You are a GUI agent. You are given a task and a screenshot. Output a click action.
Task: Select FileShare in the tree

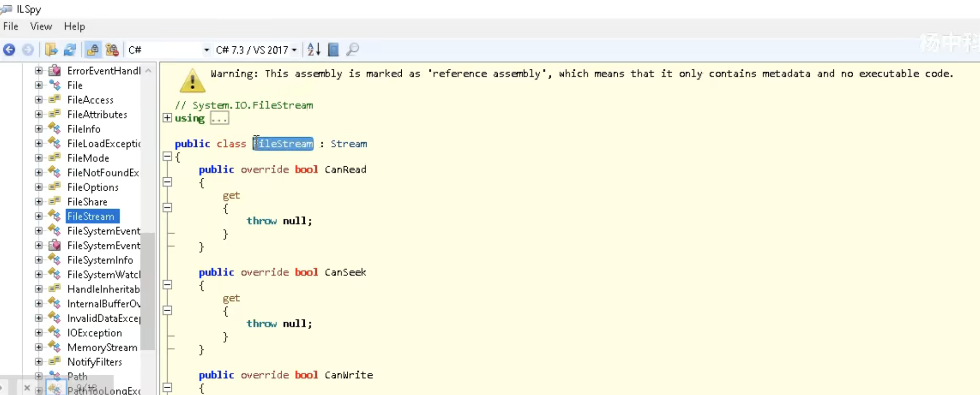(x=87, y=202)
